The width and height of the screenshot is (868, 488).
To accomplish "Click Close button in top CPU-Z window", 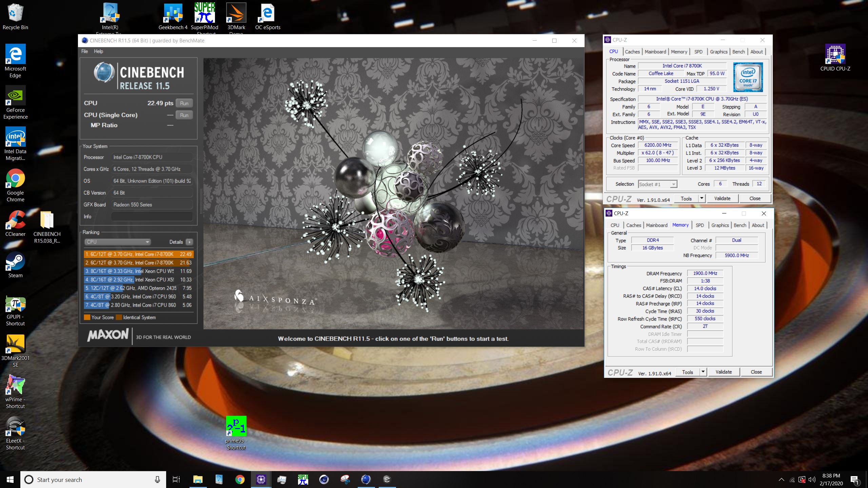I will point(755,199).
